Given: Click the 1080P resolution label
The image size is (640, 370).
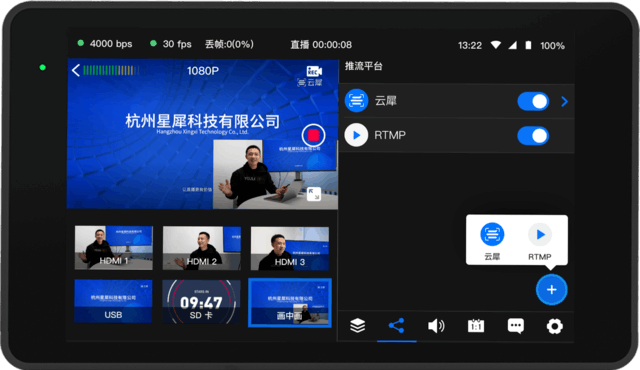Looking at the screenshot, I should (203, 71).
